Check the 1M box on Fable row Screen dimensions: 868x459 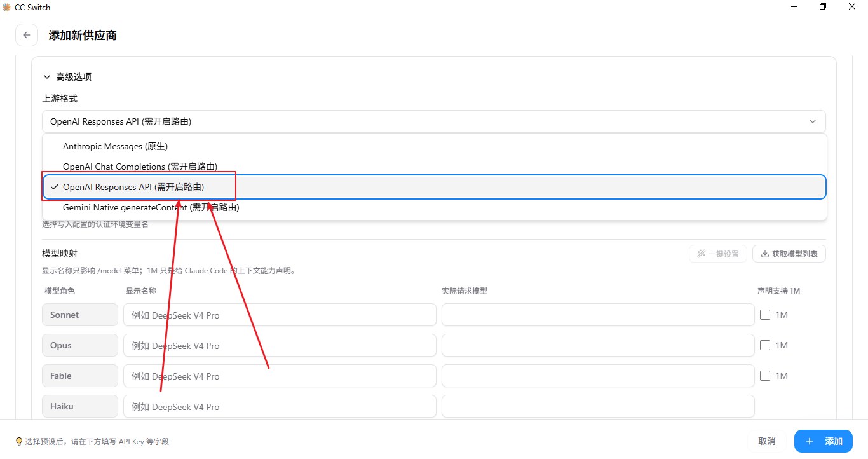pyautogui.click(x=765, y=376)
